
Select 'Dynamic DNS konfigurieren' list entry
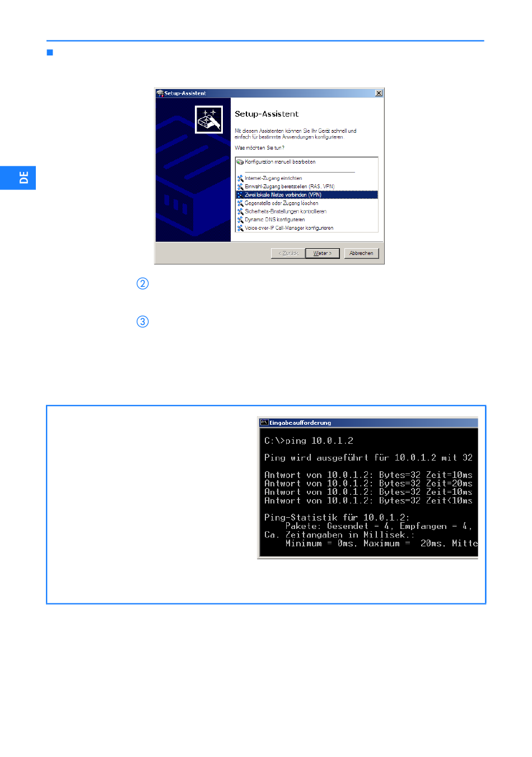(x=274, y=220)
